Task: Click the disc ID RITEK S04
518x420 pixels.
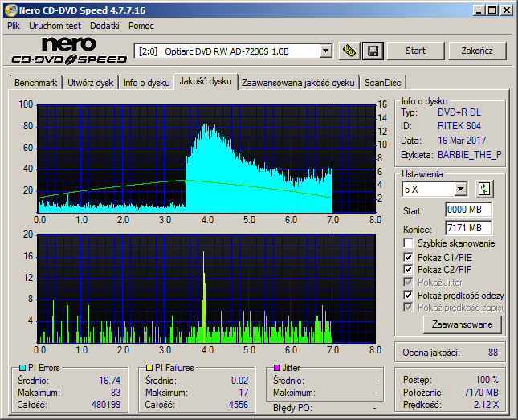Action: coord(459,126)
